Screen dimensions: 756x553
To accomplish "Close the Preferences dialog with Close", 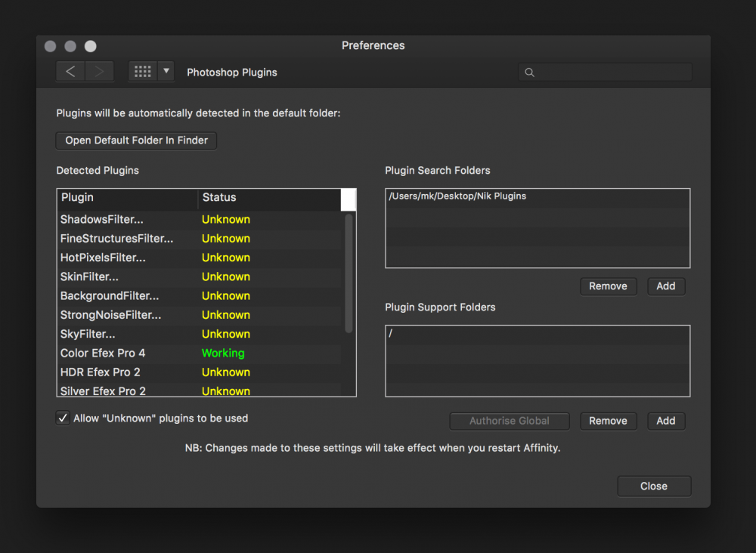I will pos(653,486).
